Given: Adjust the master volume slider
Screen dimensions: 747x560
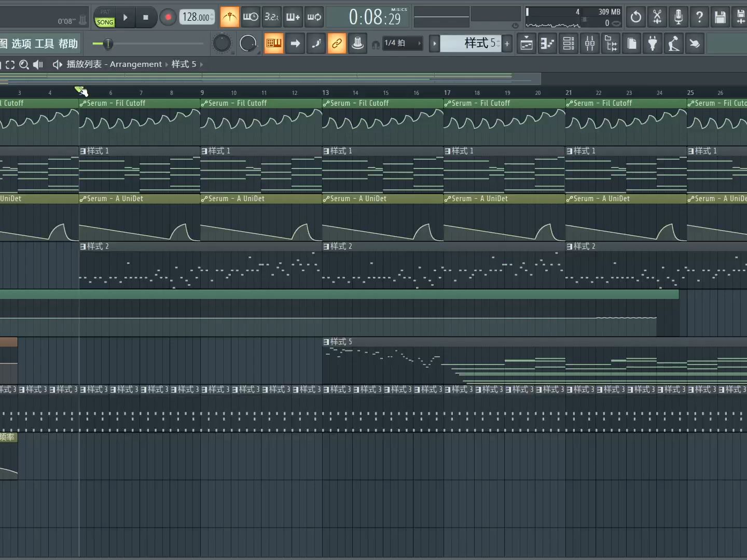Looking at the screenshot, I should point(107,44).
